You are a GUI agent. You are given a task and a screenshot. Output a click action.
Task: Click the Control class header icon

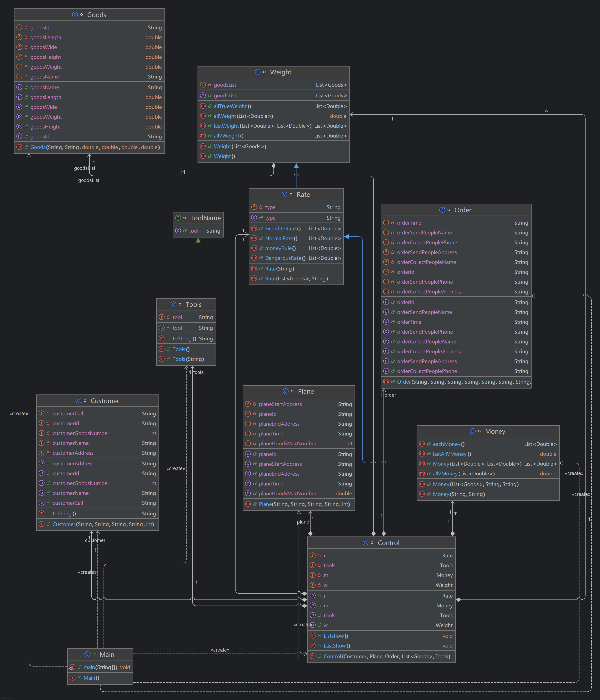pyautogui.click(x=365, y=543)
